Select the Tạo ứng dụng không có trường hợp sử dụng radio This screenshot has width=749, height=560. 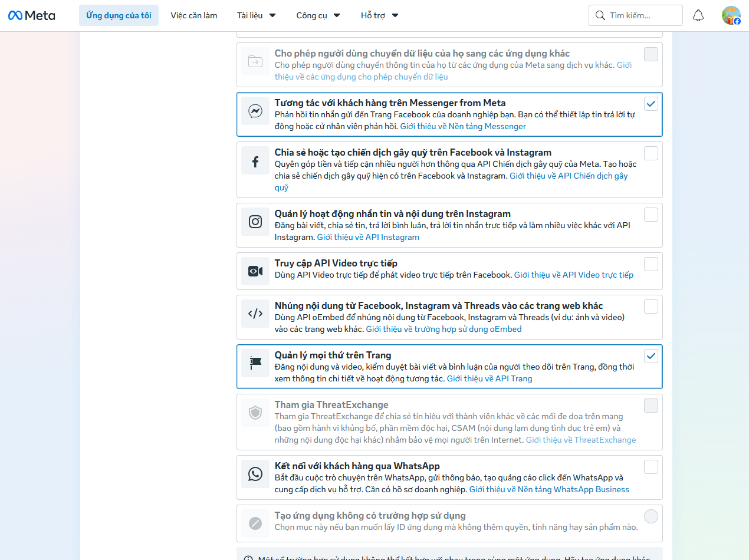pos(651,517)
